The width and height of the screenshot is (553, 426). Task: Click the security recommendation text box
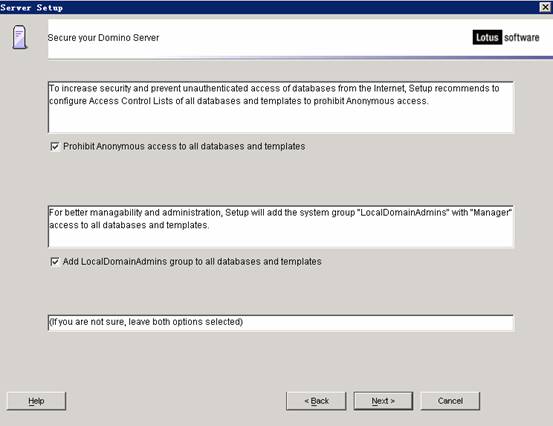tap(281, 107)
